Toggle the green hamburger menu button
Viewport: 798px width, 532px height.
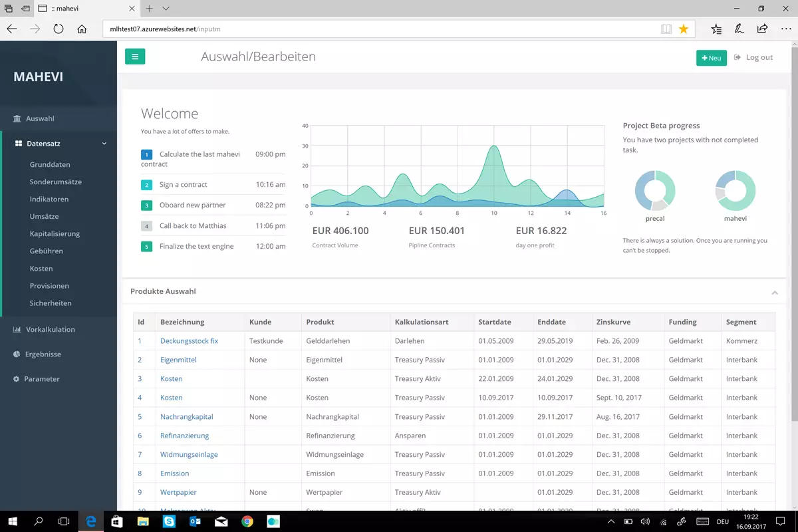135,57
